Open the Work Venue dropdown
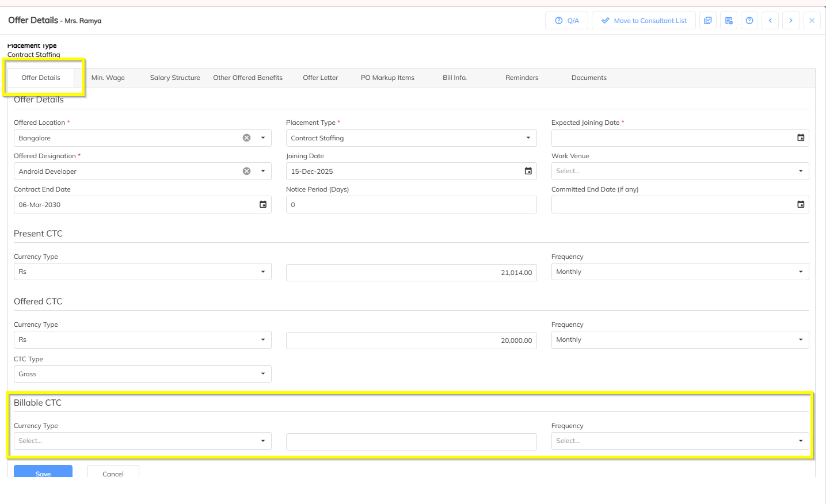826x504 pixels. (800, 171)
